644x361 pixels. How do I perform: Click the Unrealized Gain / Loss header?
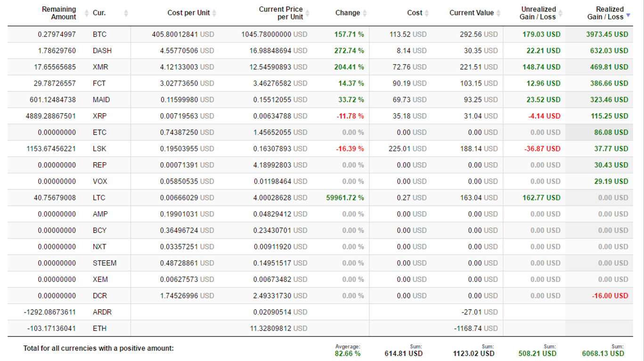point(538,13)
